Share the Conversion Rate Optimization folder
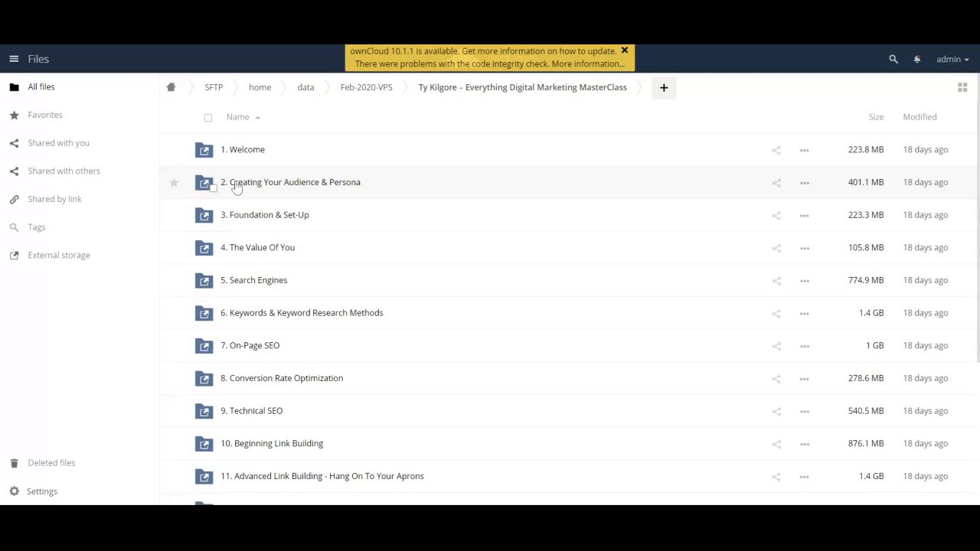The height and width of the screenshot is (551, 980). [x=776, y=379]
